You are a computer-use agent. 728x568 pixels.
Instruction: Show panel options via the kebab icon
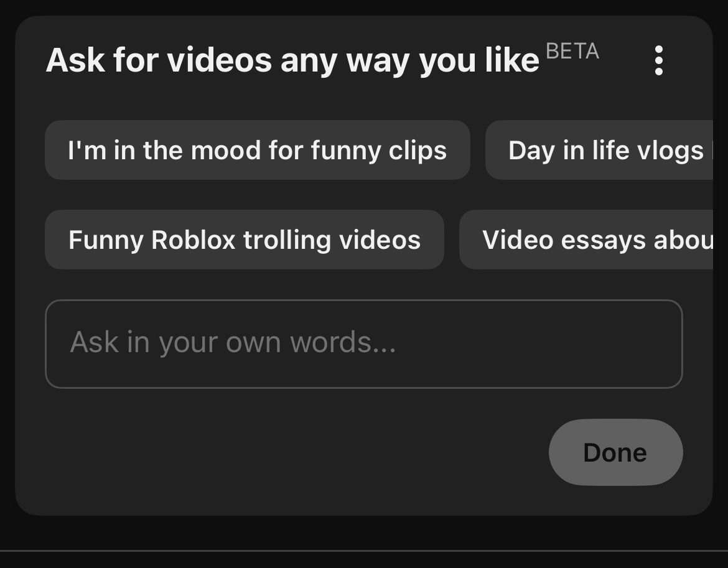[658, 60]
